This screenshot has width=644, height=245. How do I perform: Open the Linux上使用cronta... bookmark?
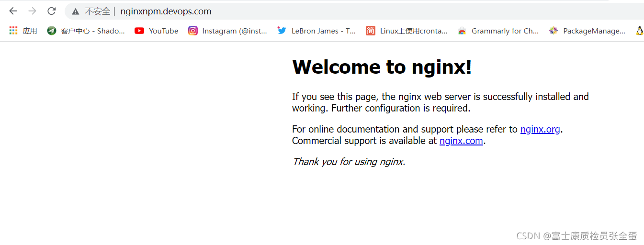(x=407, y=31)
